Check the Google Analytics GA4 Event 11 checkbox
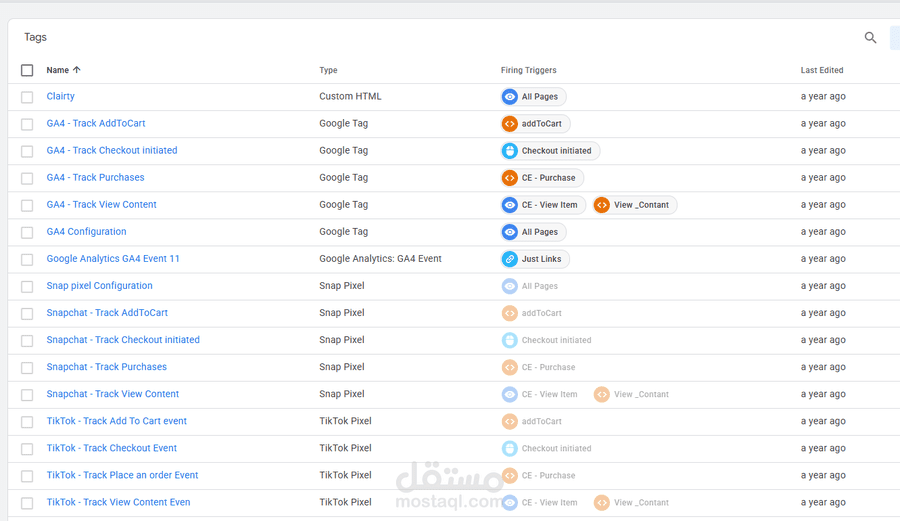The width and height of the screenshot is (900, 521). pyautogui.click(x=27, y=259)
